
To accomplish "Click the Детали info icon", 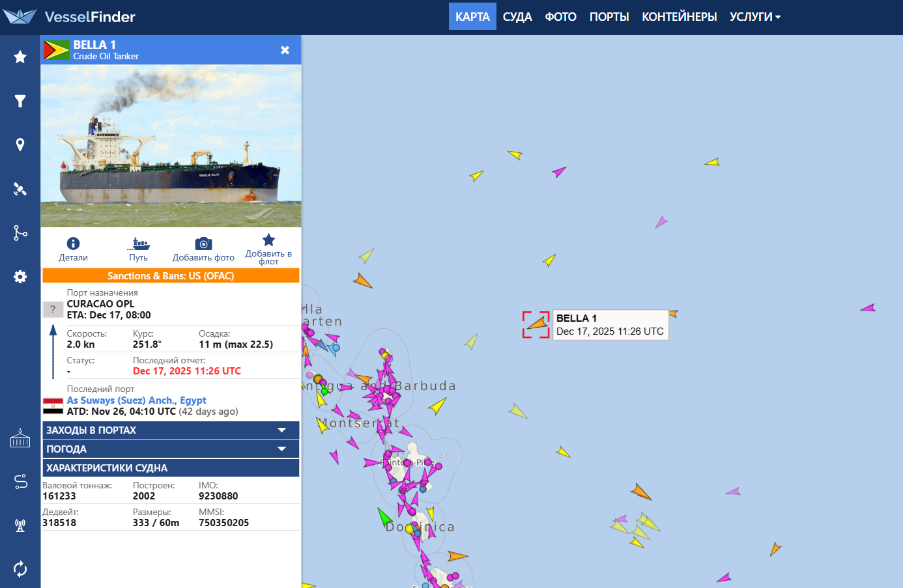I will (x=73, y=244).
